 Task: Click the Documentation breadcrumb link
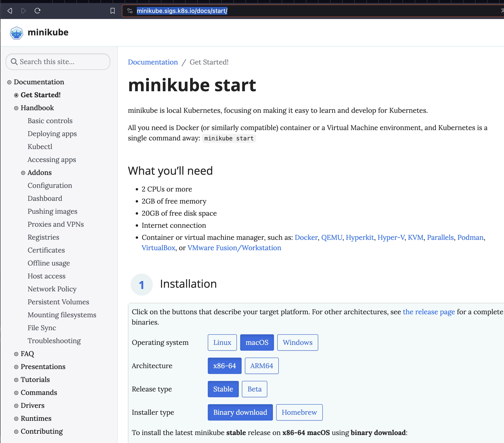[153, 62]
